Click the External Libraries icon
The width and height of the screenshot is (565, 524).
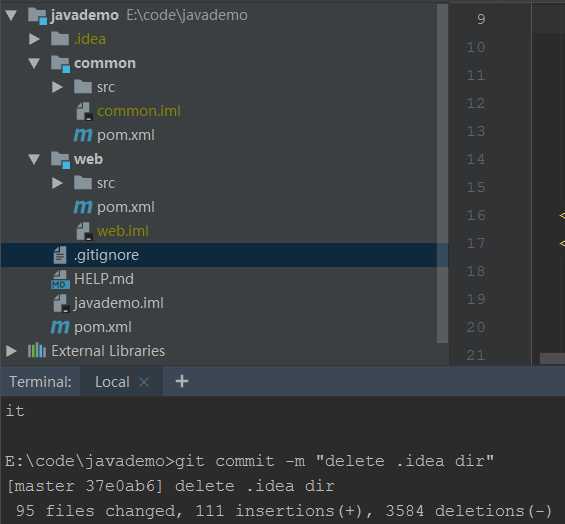tap(37, 351)
